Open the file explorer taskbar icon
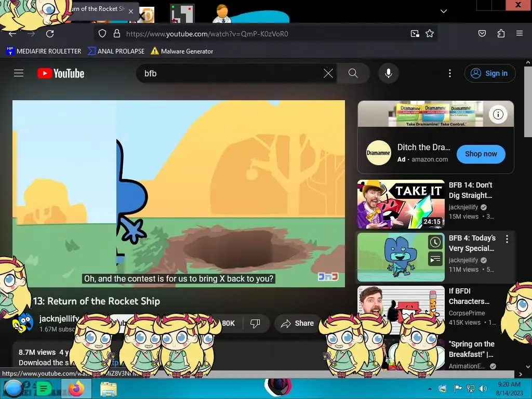 coord(109,389)
